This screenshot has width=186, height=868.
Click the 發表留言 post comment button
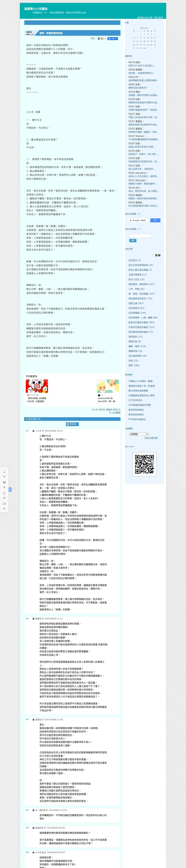click(x=72, y=424)
